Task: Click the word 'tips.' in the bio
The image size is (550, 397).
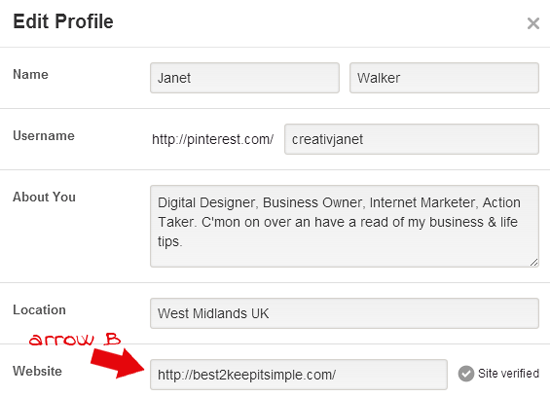Action: pos(170,242)
